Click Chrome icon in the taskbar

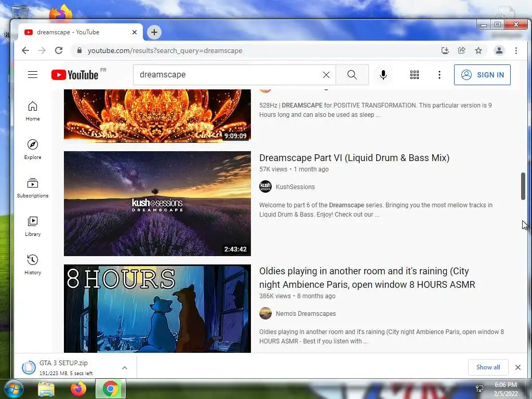pyautogui.click(x=111, y=389)
